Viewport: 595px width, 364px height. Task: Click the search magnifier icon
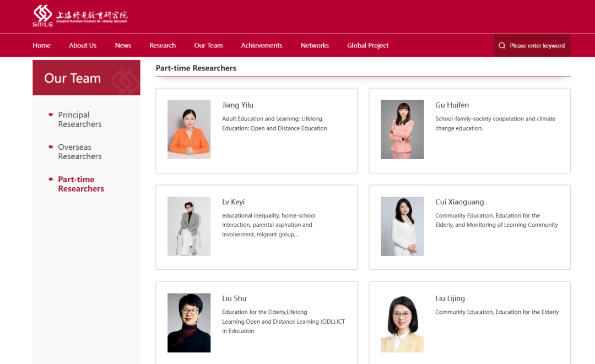[502, 46]
